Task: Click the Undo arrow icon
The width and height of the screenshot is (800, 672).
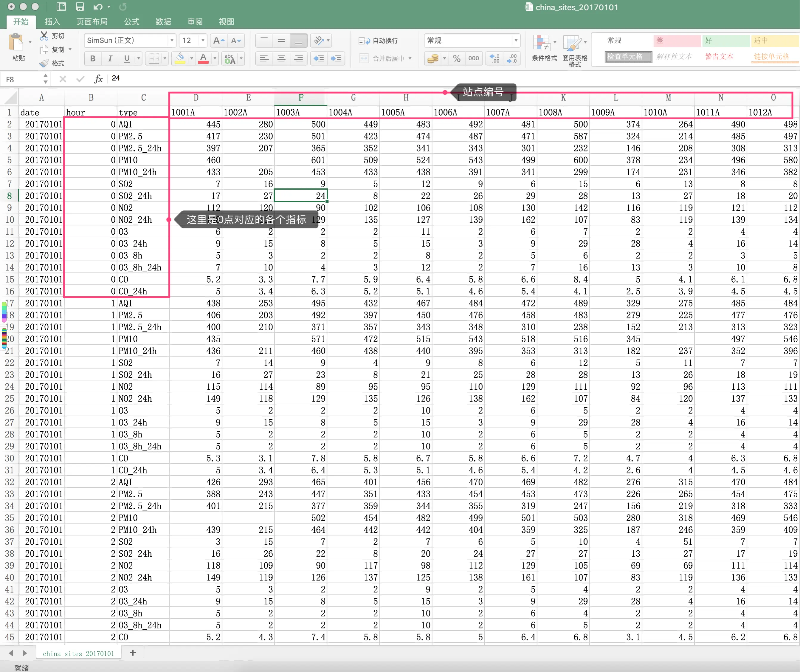Action: [98, 7]
